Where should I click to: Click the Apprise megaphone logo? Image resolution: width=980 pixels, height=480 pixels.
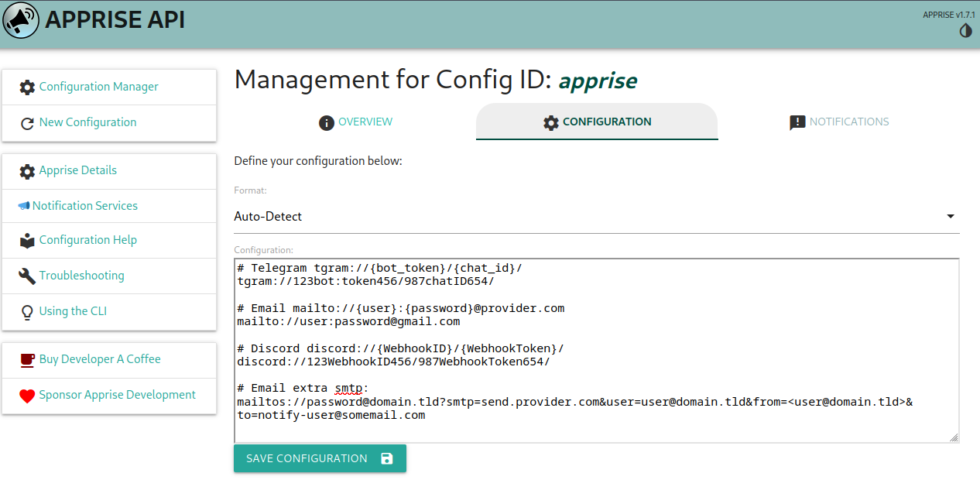click(x=21, y=21)
